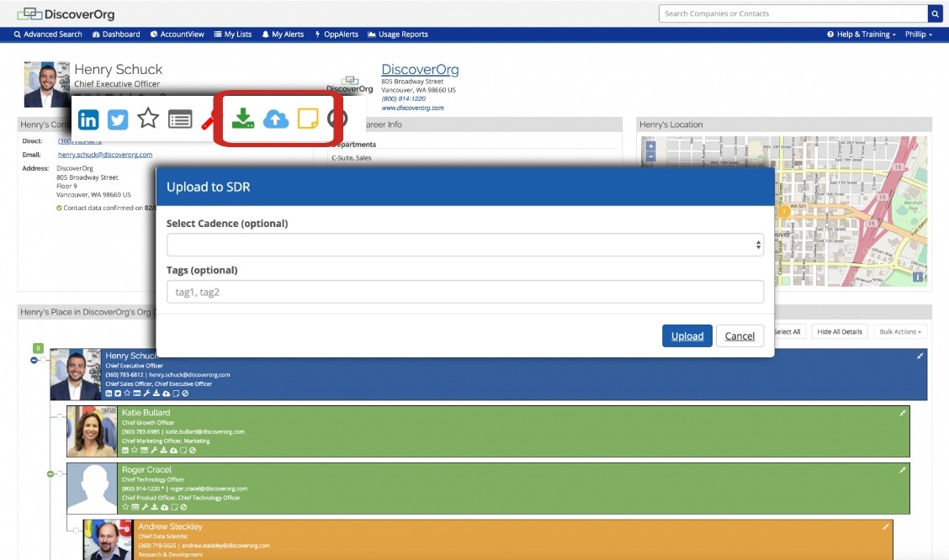949x560 pixels.
Task: Click the enlarged contact card list icon
Action: 180,119
